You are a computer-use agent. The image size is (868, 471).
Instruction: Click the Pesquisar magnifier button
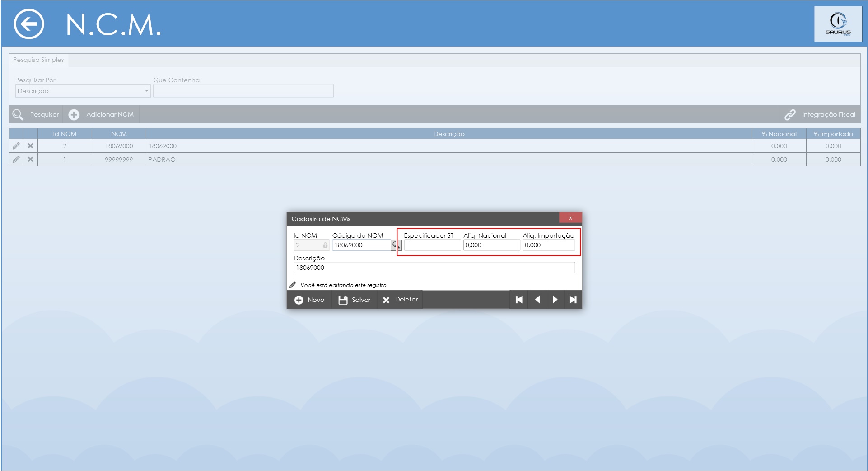point(36,114)
